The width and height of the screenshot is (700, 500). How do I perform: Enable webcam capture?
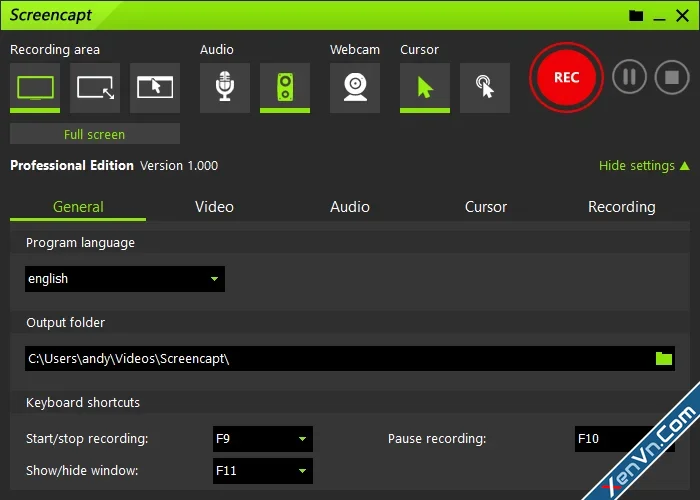pyautogui.click(x=355, y=88)
